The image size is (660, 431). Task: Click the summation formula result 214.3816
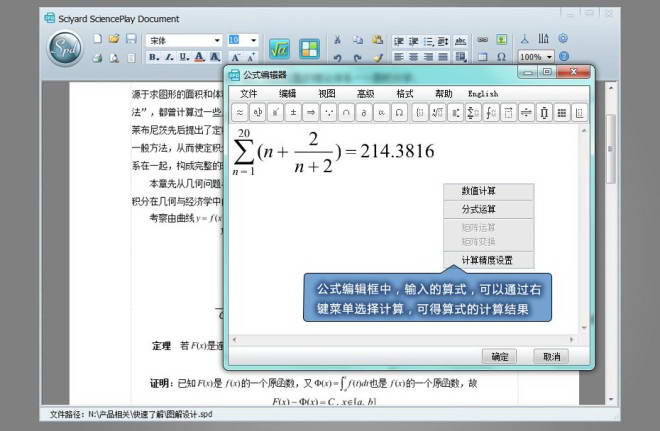pos(397,151)
